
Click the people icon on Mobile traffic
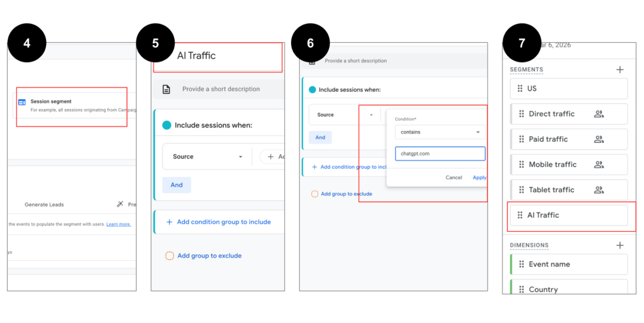599,165
